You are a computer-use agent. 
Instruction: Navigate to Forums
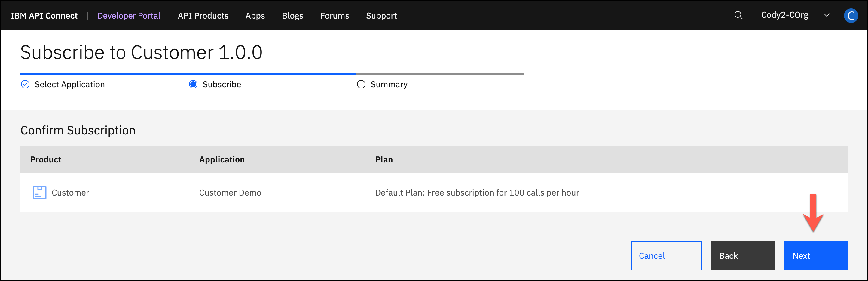(x=334, y=16)
